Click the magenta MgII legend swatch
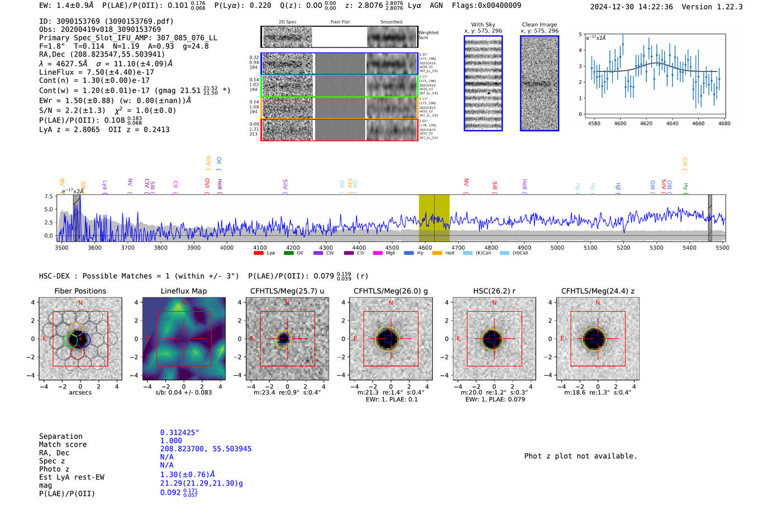The image size is (782, 532). [x=378, y=253]
